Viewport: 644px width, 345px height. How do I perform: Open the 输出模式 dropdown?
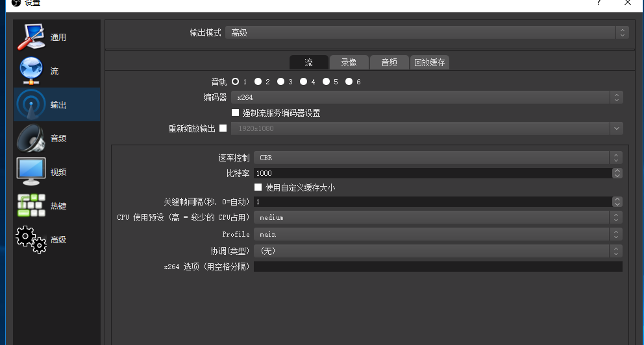tap(427, 32)
